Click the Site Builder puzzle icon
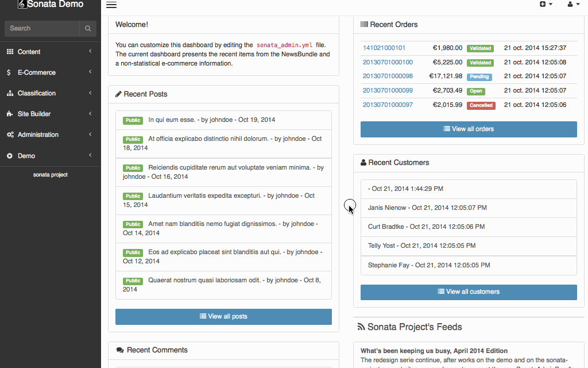588x368 pixels. (10, 114)
